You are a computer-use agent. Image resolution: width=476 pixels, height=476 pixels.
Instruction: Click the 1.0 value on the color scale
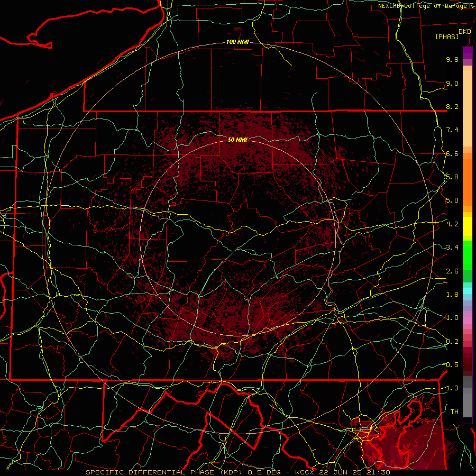click(x=452, y=318)
